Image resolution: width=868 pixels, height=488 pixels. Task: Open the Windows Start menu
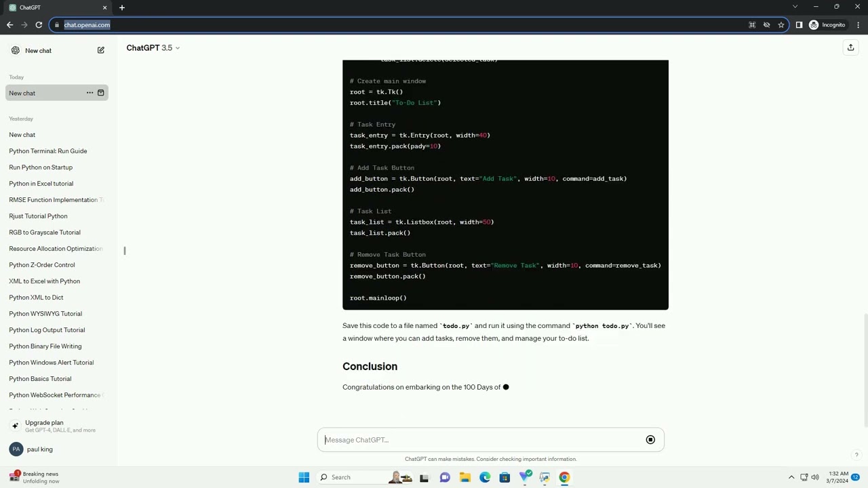[304, 477]
